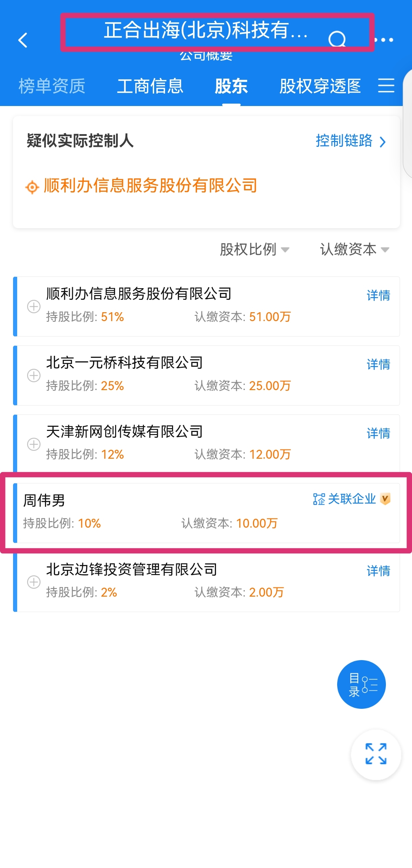Tap the 目录 floating catalog button
The width and height of the screenshot is (412, 868).
pos(362,684)
